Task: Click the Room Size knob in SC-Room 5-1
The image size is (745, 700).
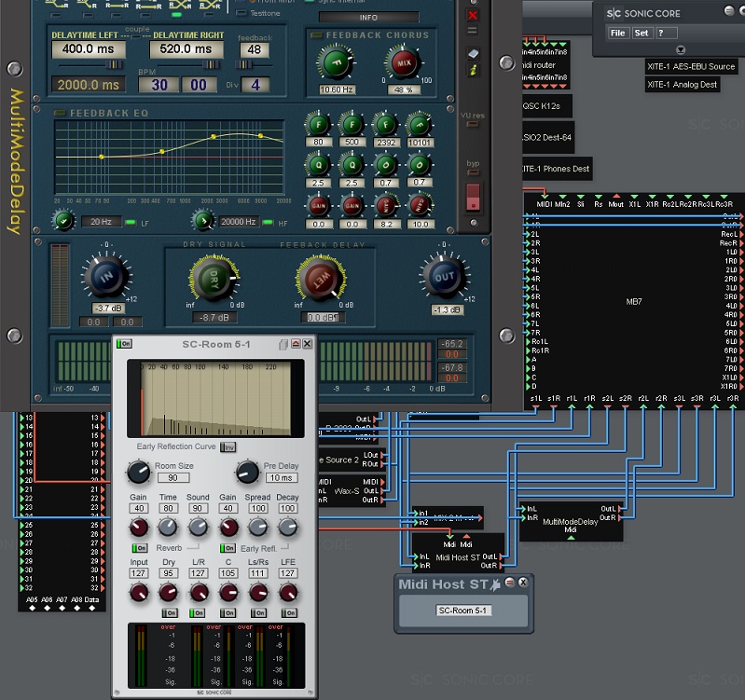Action: point(138,472)
